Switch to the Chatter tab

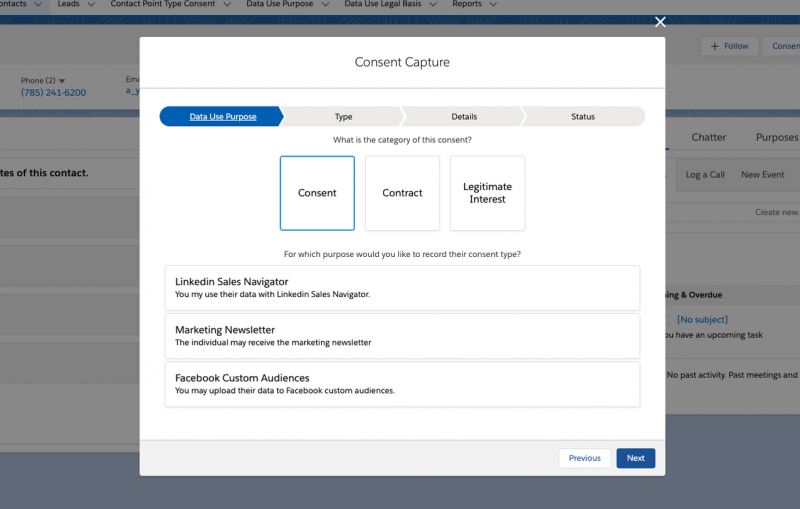tap(708, 137)
